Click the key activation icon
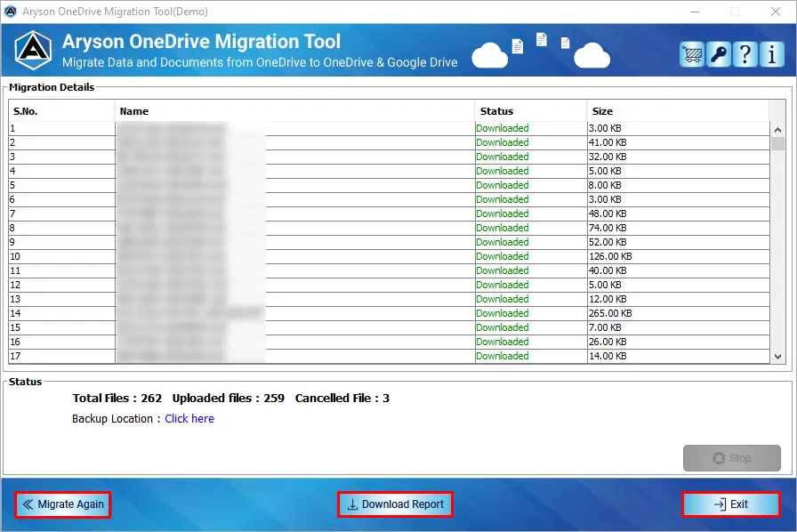The image size is (797, 532). click(719, 54)
